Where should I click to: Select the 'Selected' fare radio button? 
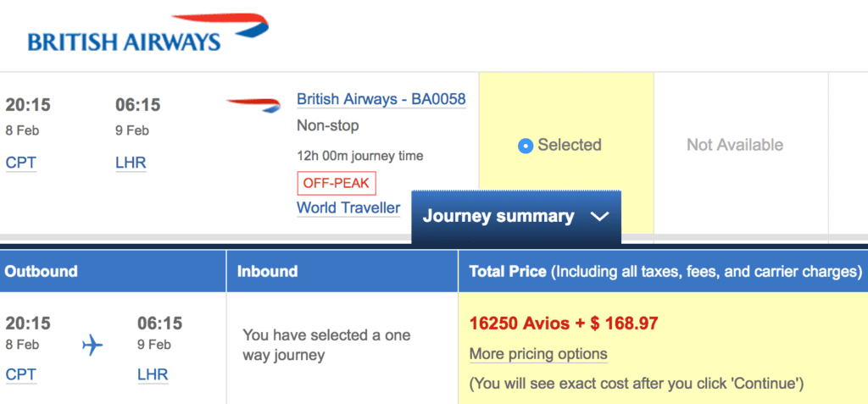pos(525,146)
